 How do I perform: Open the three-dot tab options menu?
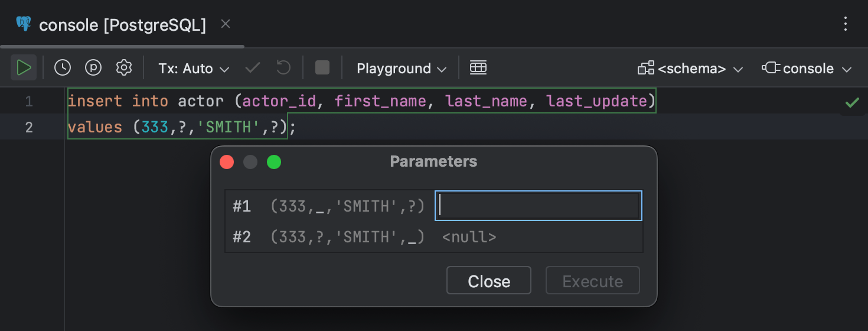click(846, 24)
